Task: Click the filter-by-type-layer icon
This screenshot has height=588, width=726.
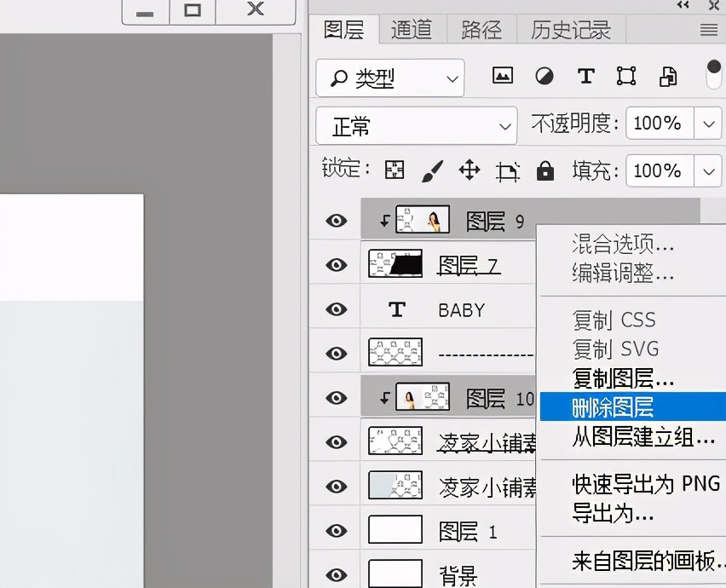Action: [585, 76]
